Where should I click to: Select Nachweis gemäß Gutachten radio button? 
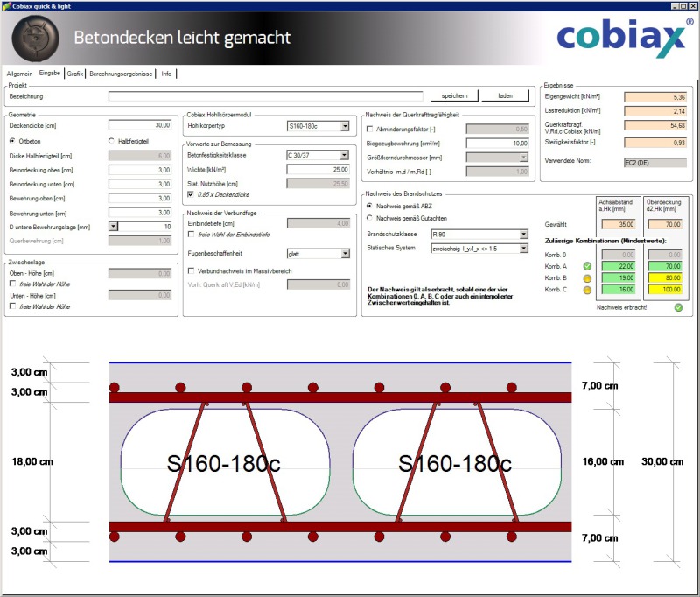click(x=369, y=218)
